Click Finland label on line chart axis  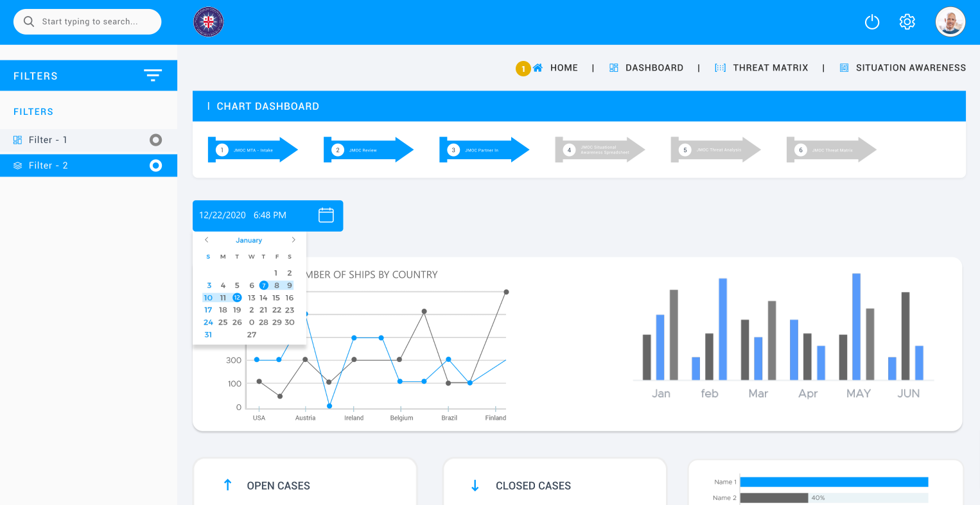[x=496, y=418]
